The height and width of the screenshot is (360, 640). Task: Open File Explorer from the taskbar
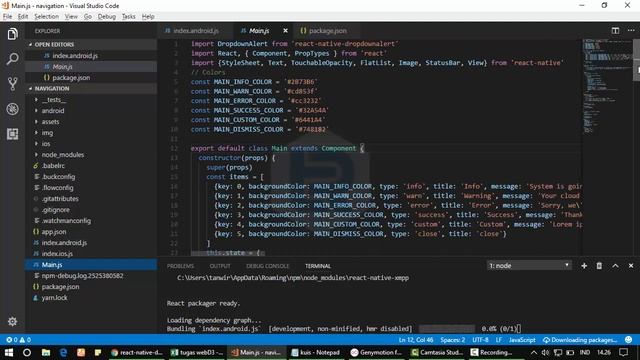pos(46,352)
